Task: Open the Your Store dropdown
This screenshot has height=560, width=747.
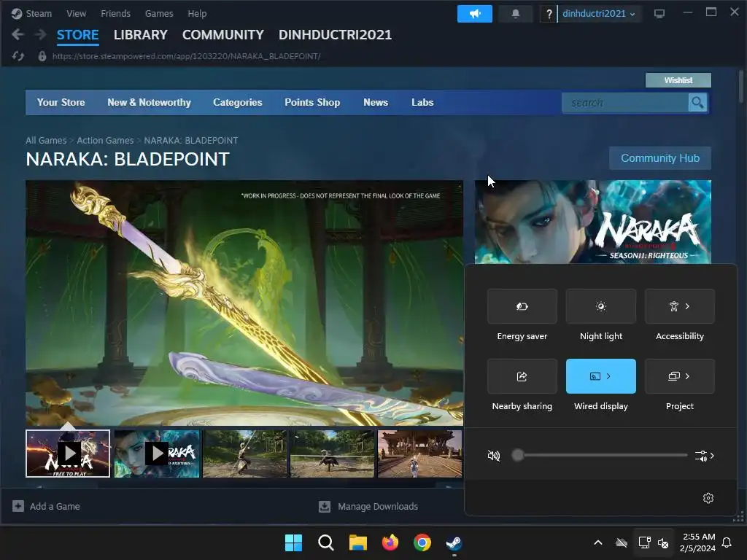Action: (61, 102)
